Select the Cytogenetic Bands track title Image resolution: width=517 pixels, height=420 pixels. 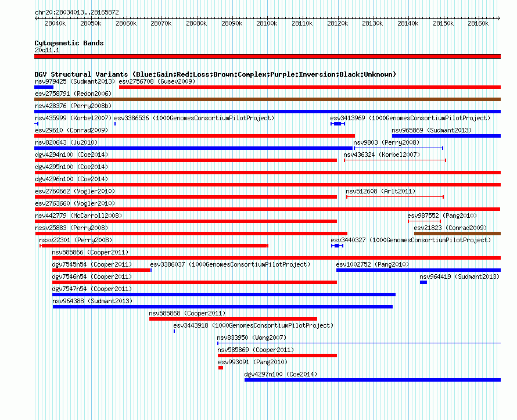point(69,43)
